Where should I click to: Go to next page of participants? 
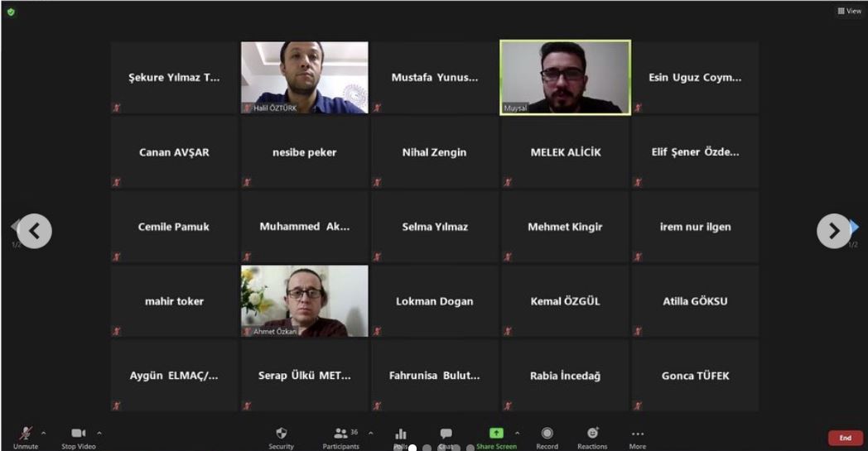tap(834, 231)
